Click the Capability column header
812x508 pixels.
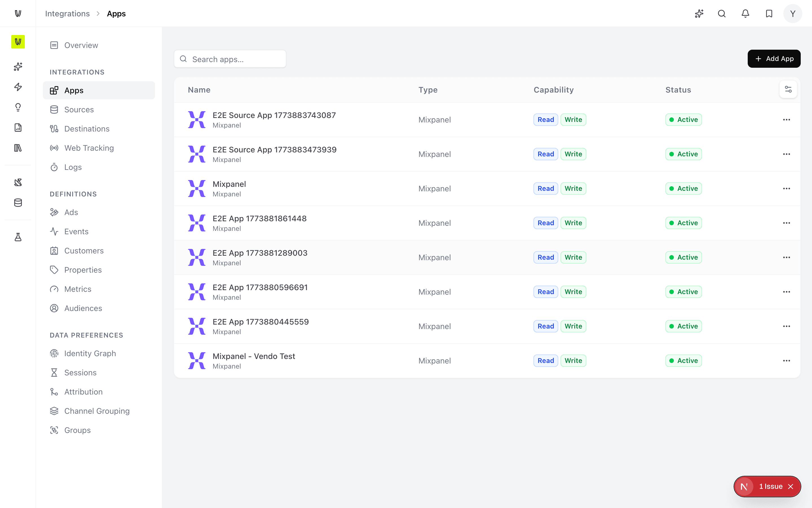tap(554, 90)
